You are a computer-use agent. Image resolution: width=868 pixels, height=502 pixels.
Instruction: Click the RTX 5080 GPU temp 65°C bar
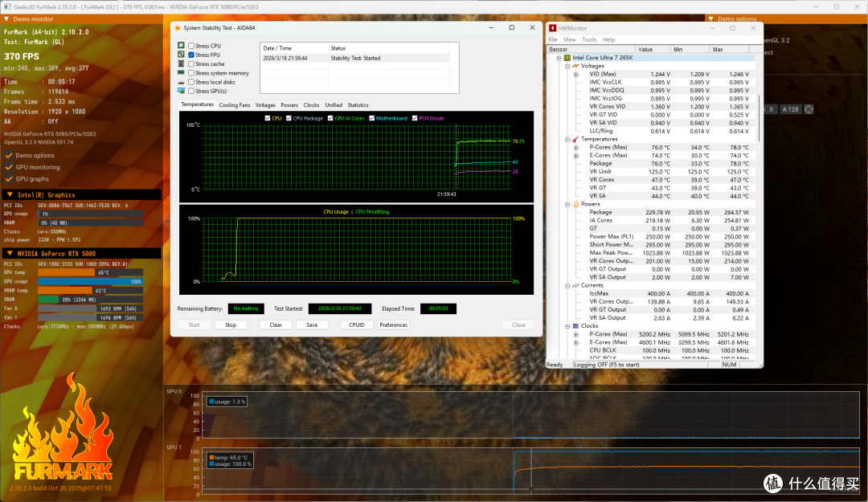pos(90,272)
